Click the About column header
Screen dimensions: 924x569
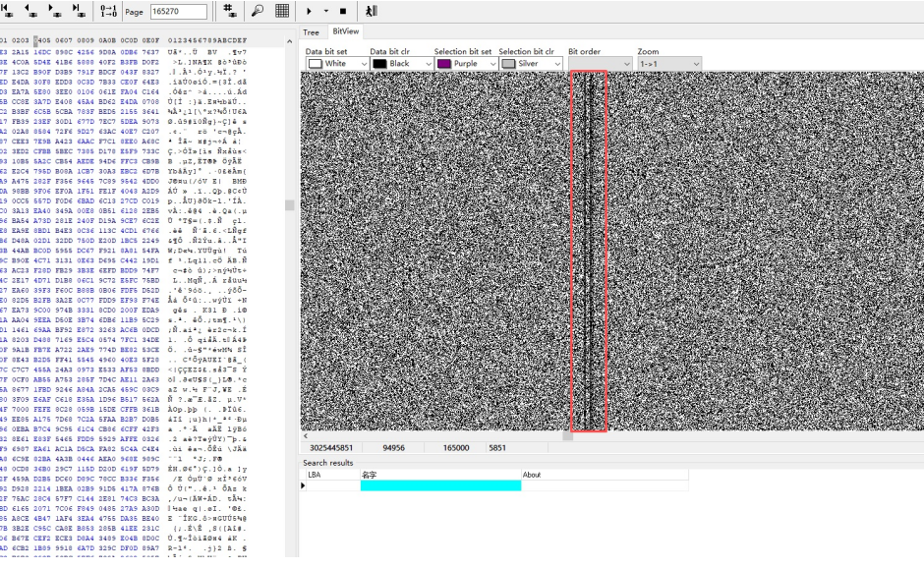[x=605, y=475]
